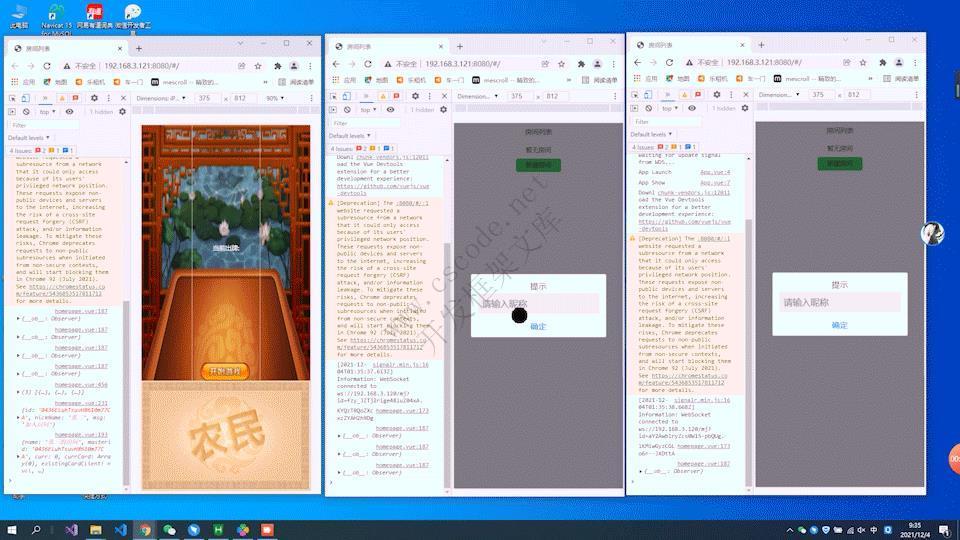960x540 pixels.
Task: Select the inspect element tool in middle window
Action: click(x=335, y=96)
